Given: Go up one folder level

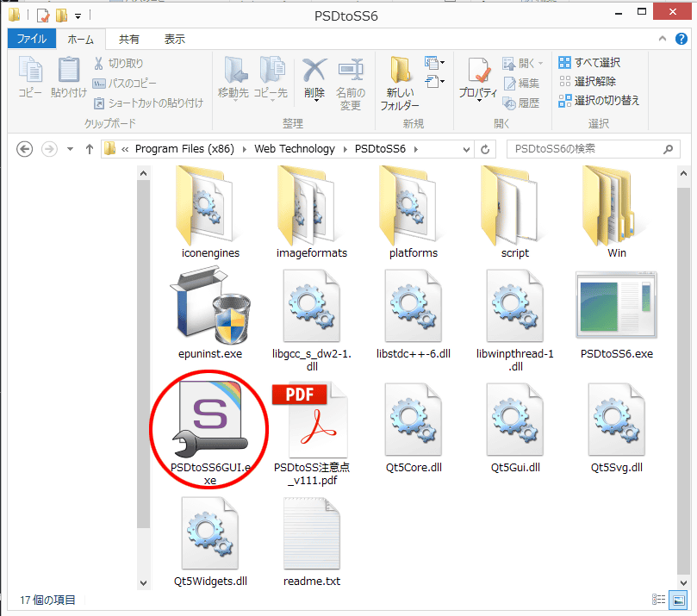Looking at the screenshot, I should coord(90,149).
